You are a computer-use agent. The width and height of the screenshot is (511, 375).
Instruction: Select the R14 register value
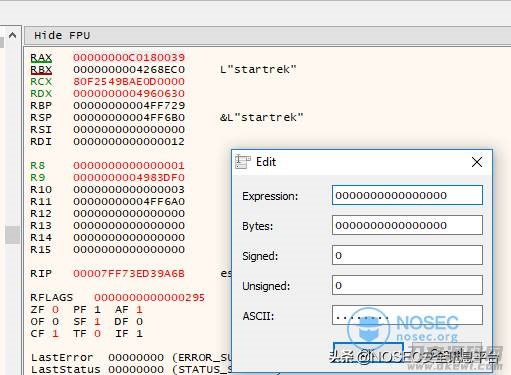129,237
